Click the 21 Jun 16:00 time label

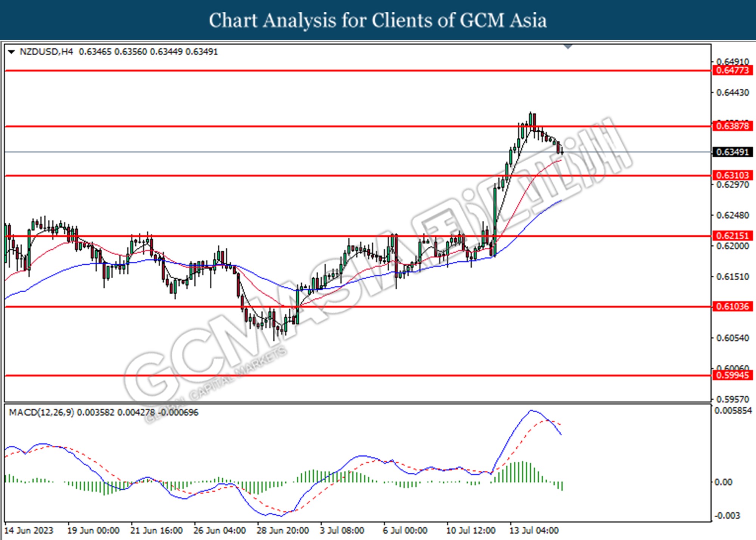click(156, 531)
